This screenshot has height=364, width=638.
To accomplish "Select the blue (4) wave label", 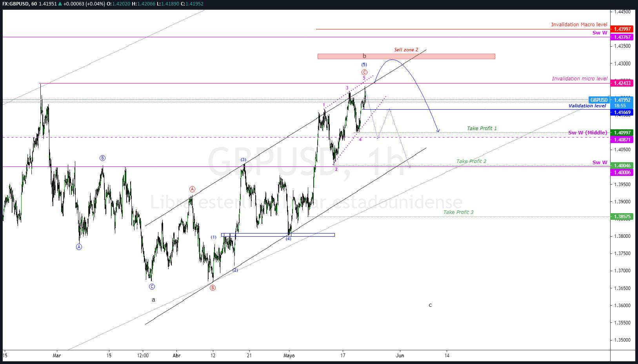I will point(288,239).
